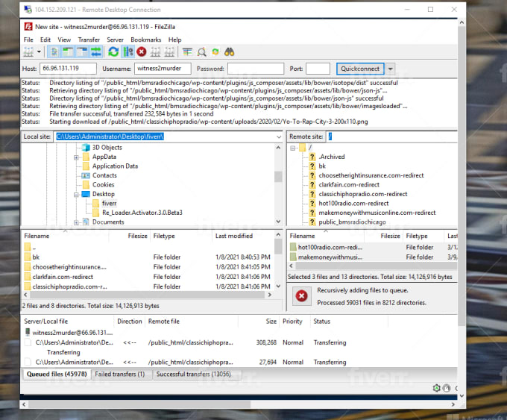Toggle directory comparison magnifier icon
The width and height of the screenshot is (507, 420).
[202, 51]
